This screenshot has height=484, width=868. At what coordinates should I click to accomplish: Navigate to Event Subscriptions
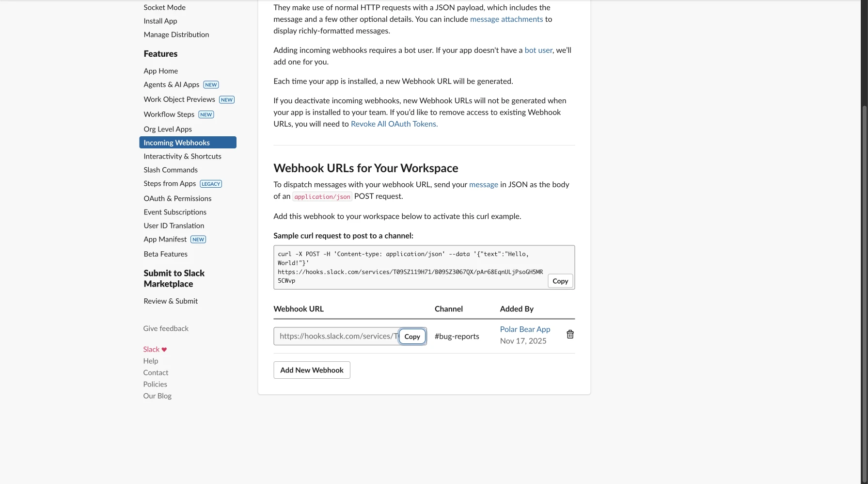click(x=175, y=212)
